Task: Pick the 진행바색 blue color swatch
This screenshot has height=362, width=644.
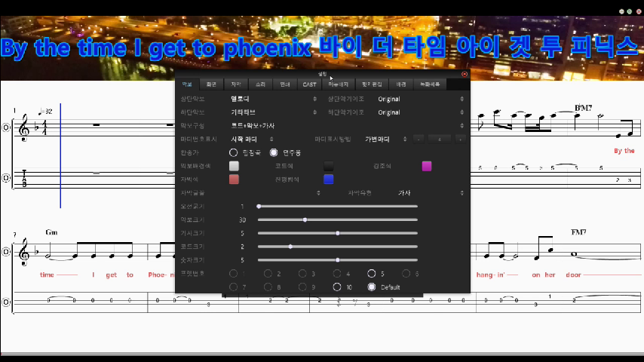Action: point(328,179)
